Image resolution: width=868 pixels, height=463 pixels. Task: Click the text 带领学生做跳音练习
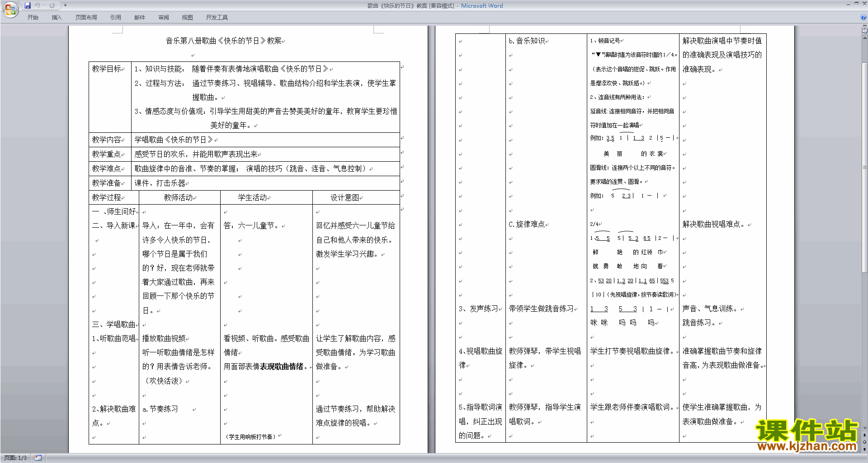coord(541,309)
